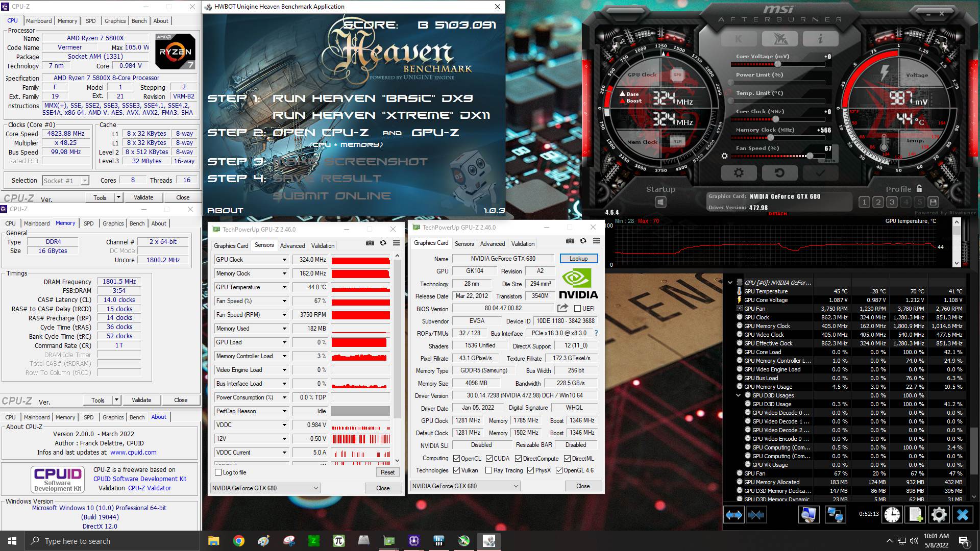The width and height of the screenshot is (980, 551).
Task: Toggle the DirectCompute checkbox
Action: [518, 458]
